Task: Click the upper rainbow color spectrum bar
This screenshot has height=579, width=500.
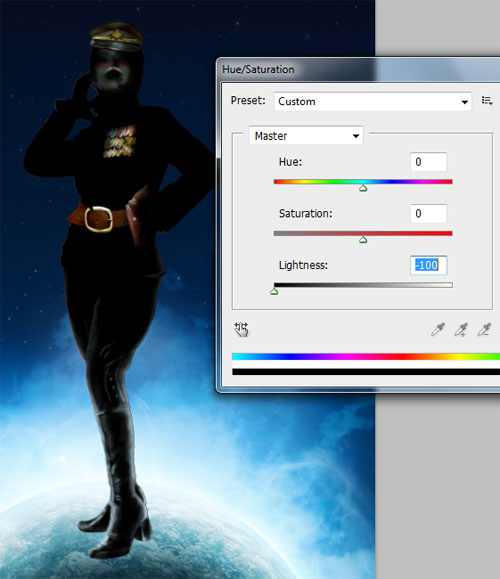Action: (x=366, y=356)
